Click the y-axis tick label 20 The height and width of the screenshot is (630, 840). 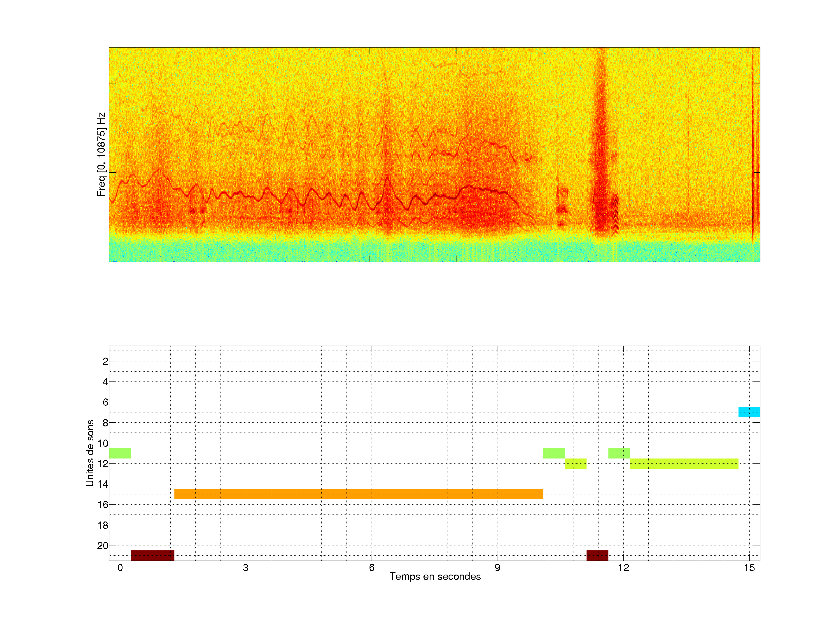pyautogui.click(x=103, y=546)
